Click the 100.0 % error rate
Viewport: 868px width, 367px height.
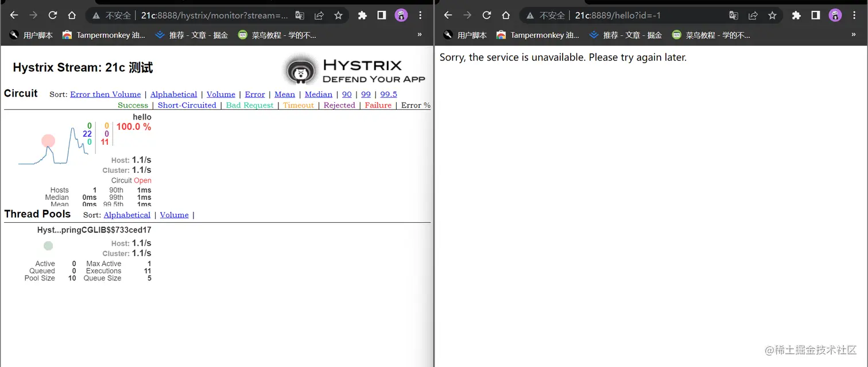[134, 127]
